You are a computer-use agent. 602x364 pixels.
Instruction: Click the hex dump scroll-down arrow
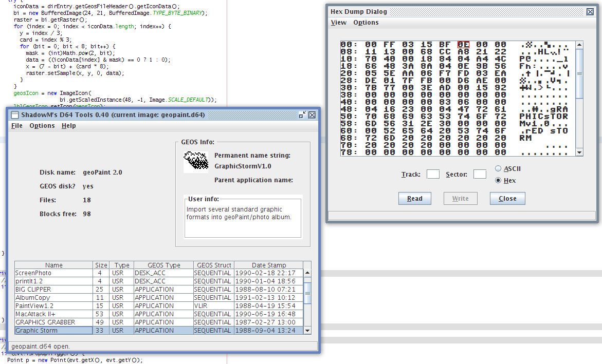(579, 152)
